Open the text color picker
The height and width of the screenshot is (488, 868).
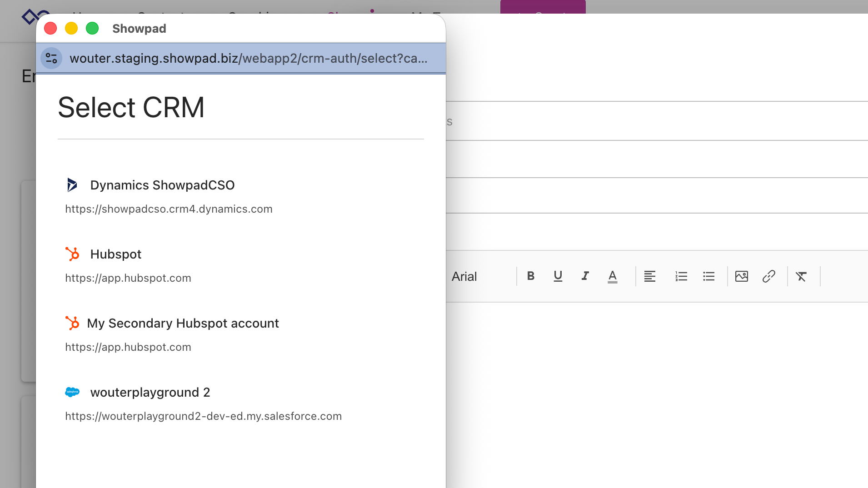(x=612, y=276)
